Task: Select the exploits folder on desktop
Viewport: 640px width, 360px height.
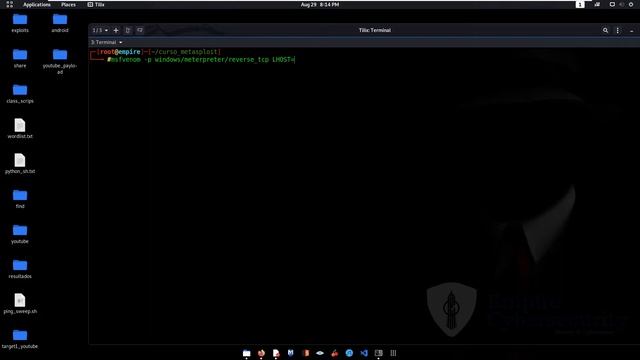Action: (x=20, y=23)
